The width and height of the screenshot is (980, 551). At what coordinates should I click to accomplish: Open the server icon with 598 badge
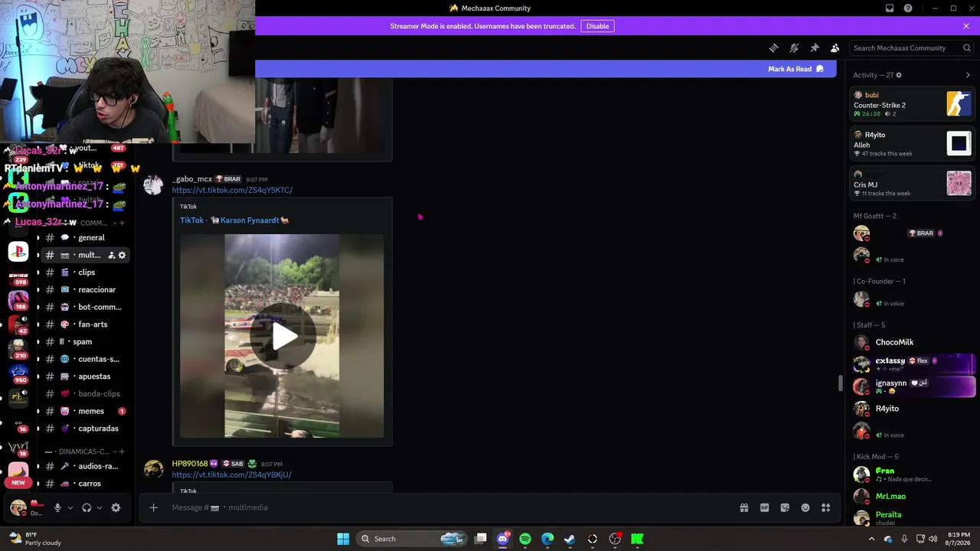(18, 277)
